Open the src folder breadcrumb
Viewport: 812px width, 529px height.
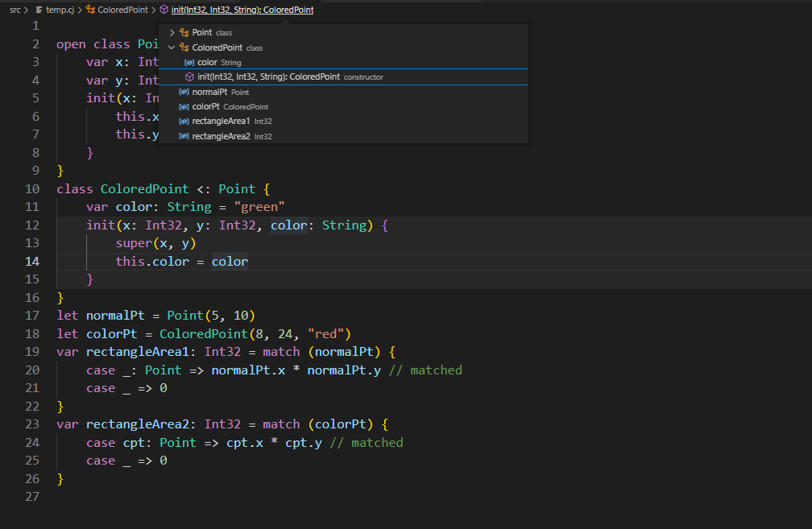[x=14, y=10]
